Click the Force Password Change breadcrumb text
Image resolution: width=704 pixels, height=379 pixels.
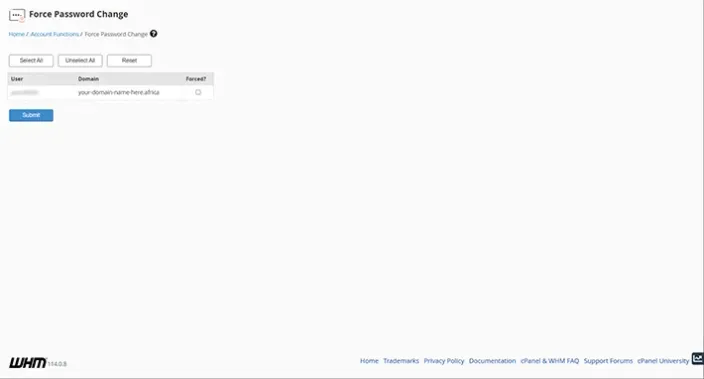coord(116,34)
